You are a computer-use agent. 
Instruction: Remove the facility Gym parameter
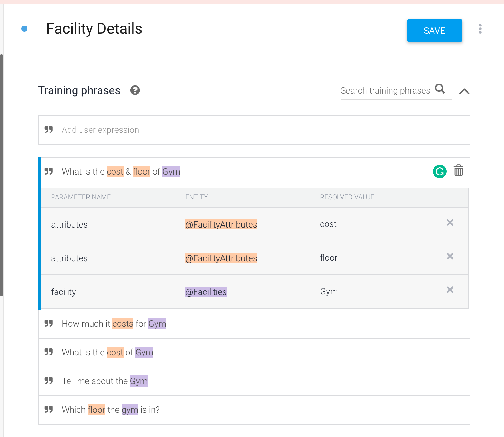pyautogui.click(x=450, y=290)
